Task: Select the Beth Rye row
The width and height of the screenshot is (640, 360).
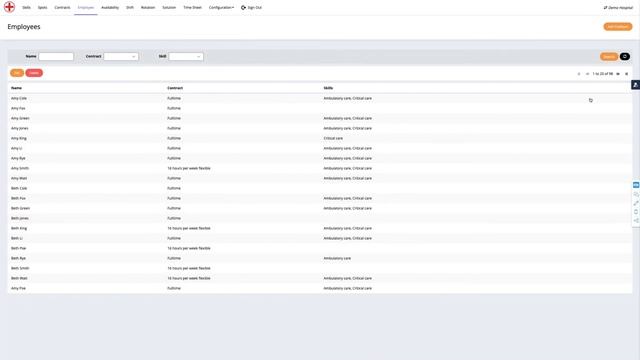Action: click(320, 258)
